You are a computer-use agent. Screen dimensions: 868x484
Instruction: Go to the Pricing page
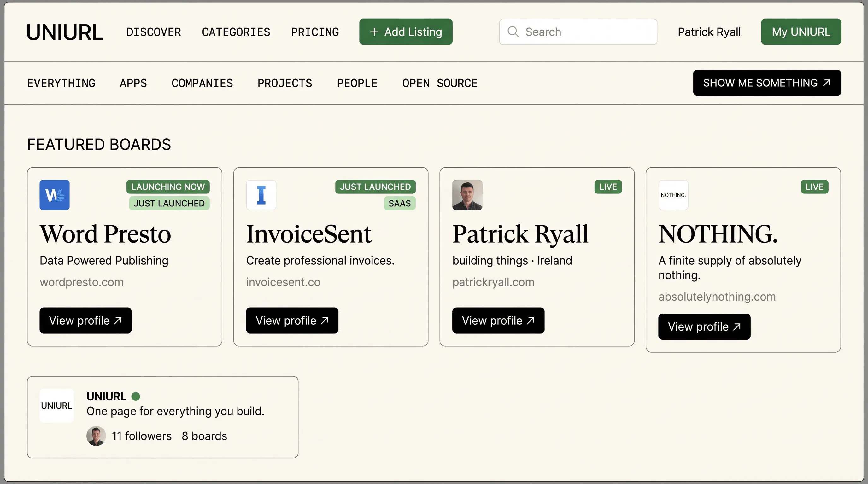315,32
